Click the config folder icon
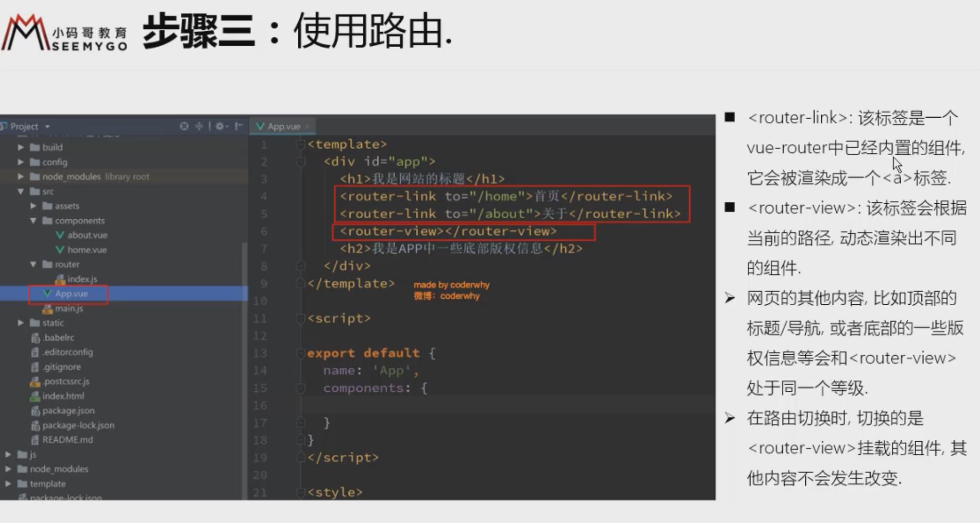980x523 pixels. click(35, 162)
